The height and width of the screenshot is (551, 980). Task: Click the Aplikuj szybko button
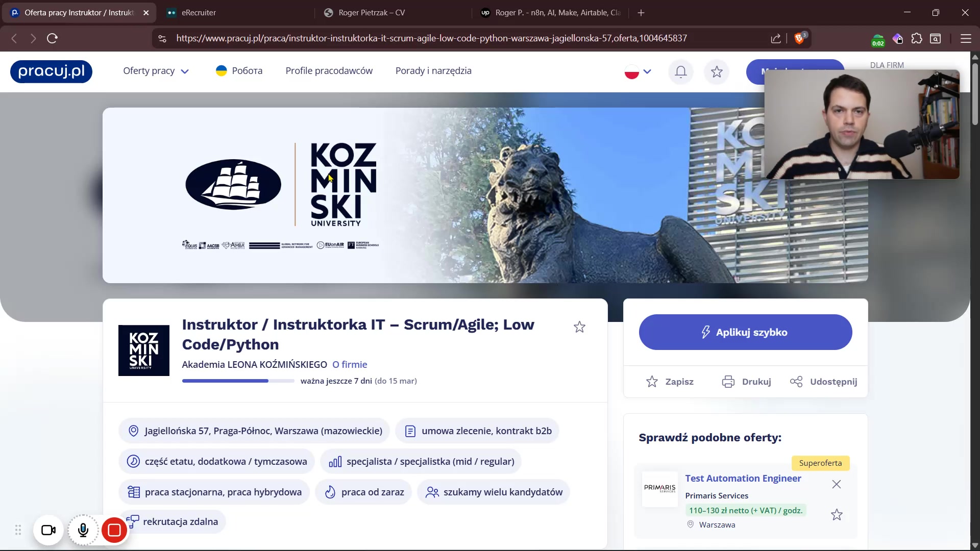tap(745, 332)
